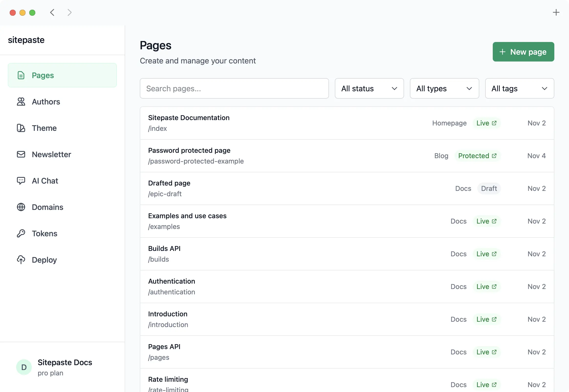Open the Examples and use cases page
The height and width of the screenshot is (392, 569).
coord(187,216)
